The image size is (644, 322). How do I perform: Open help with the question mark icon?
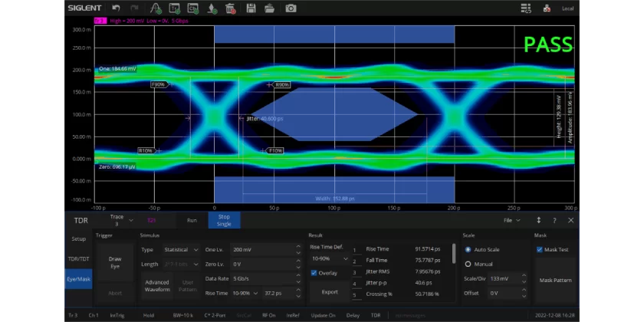pyautogui.click(x=554, y=220)
